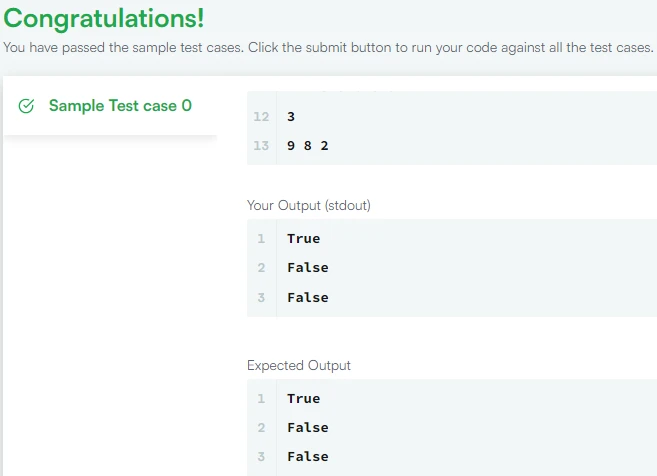
Task: Click line number 1 in Your Output
Action: (x=261, y=238)
